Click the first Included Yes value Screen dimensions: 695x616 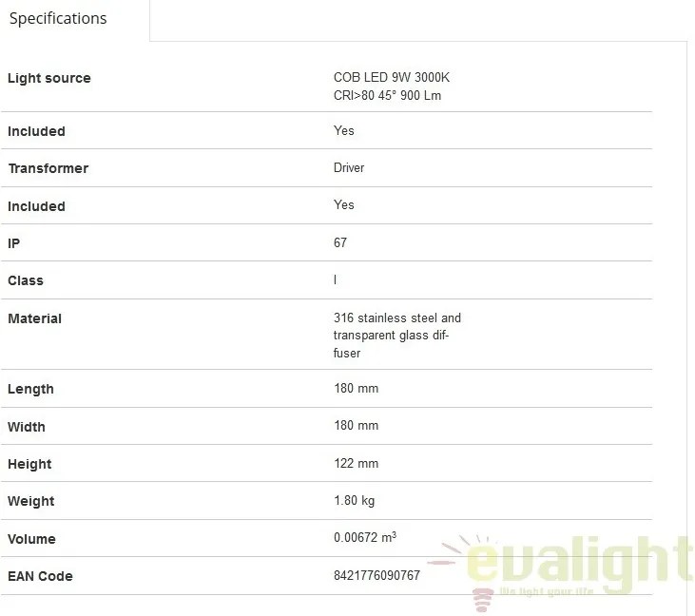[x=343, y=130]
